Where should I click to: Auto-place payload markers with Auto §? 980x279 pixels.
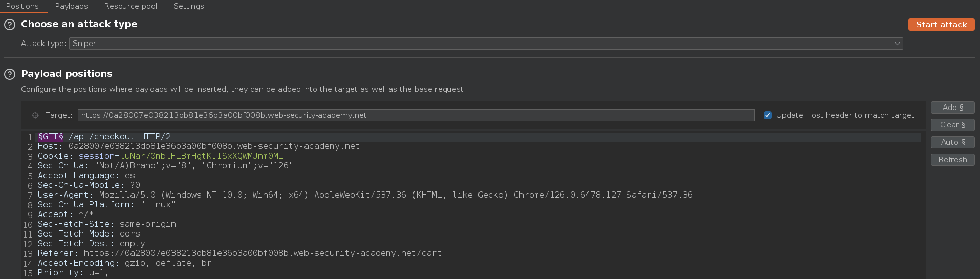[x=952, y=142]
